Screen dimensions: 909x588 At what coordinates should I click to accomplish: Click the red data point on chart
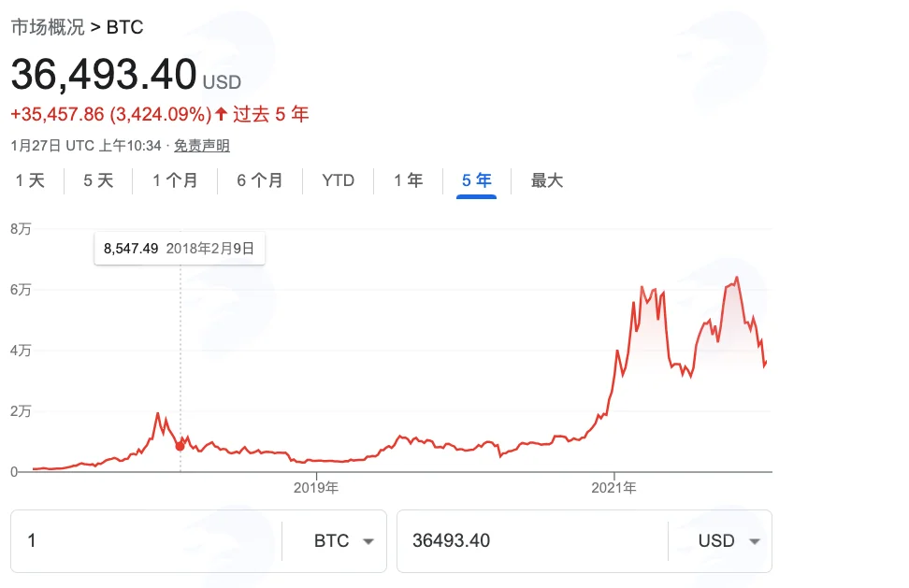tap(180, 446)
